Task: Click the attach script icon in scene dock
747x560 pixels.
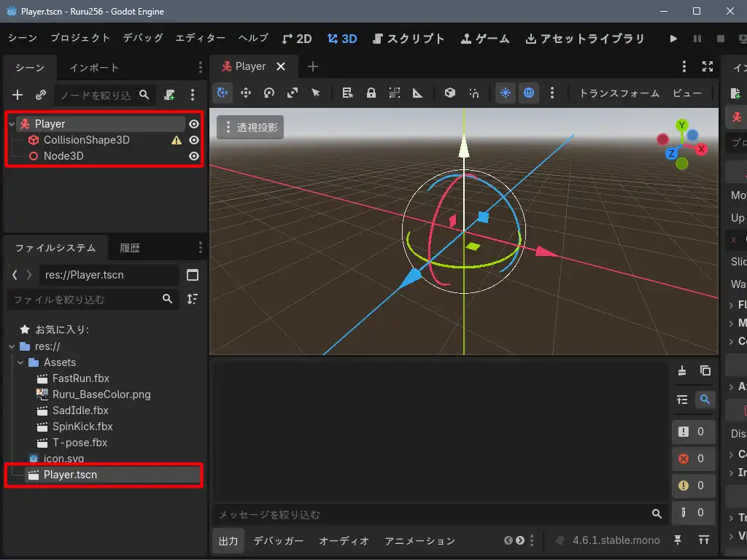Action: click(170, 95)
